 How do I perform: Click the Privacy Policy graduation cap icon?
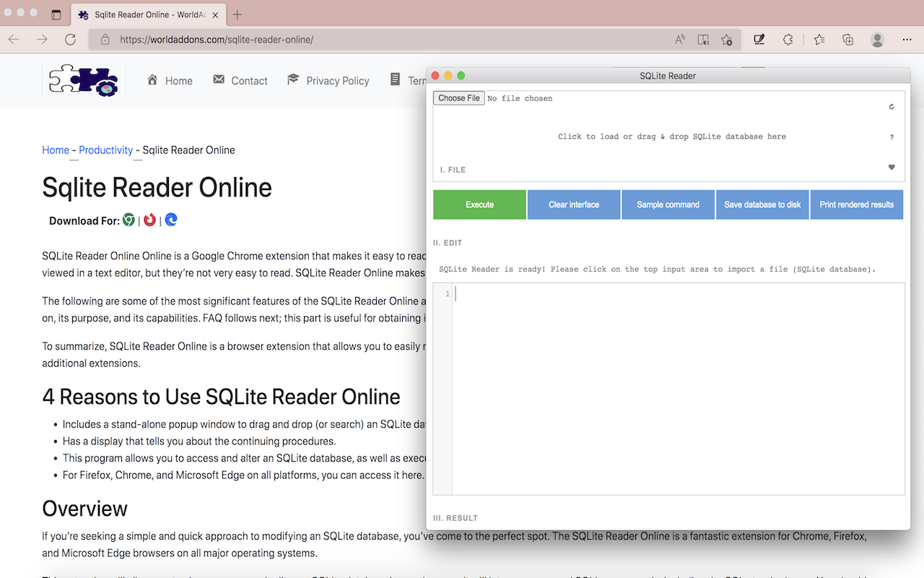[293, 79]
